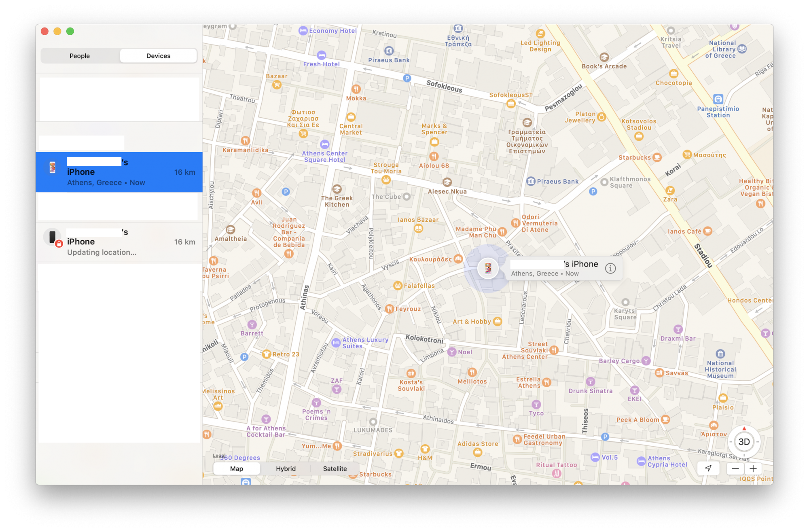This screenshot has height=532, width=809.
Task: Click The Greek Kitchen cafe icon
Action: click(x=337, y=189)
